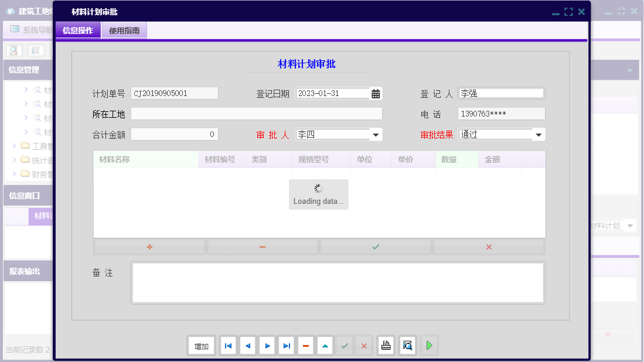Remove a material row with minus button
Image resolution: width=644 pixels, height=362 pixels.
[263, 247]
